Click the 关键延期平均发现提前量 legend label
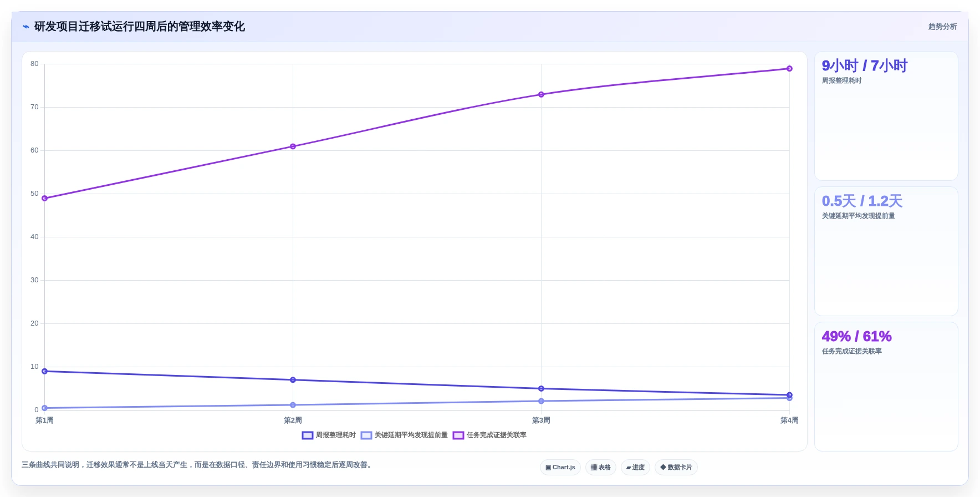The height and width of the screenshot is (497, 980). [411, 435]
